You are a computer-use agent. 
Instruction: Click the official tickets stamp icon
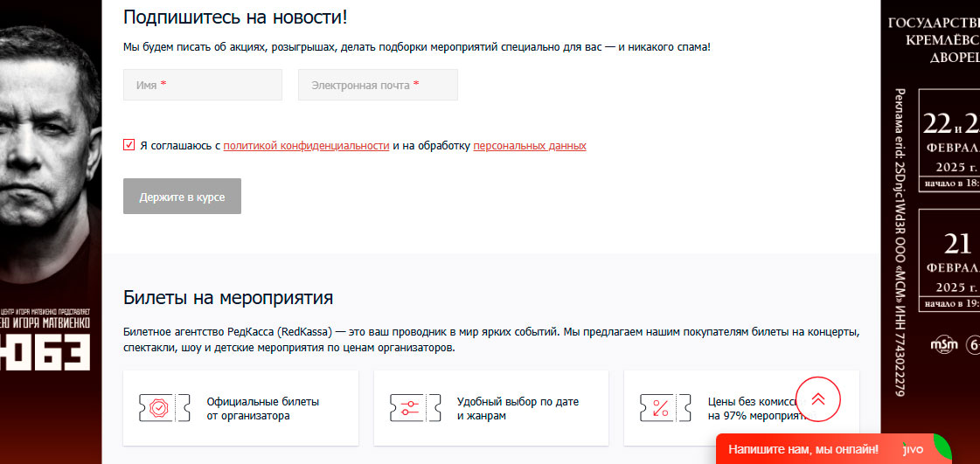point(164,408)
